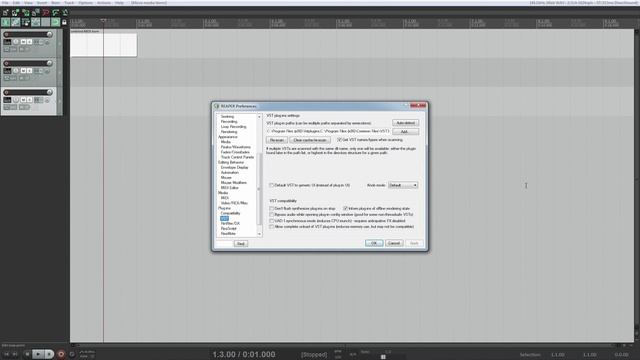Viewport: 640px width, 360px height.
Task: Click the Re-scan button
Action: click(x=277, y=140)
